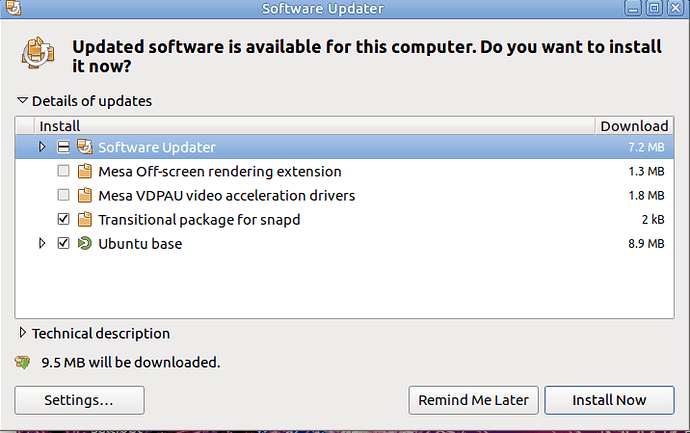Click the large updater icon beside the headline

[x=39, y=53]
